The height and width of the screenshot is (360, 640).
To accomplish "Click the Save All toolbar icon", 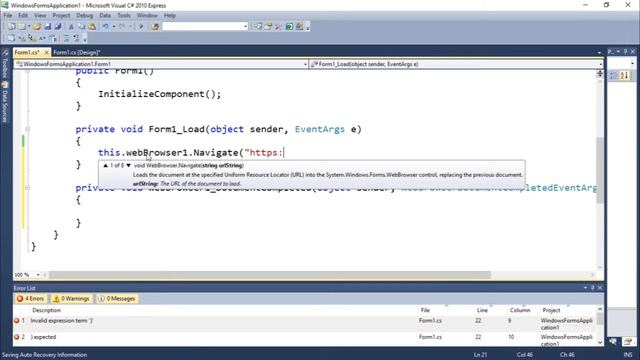I will [x=58, y=27].
